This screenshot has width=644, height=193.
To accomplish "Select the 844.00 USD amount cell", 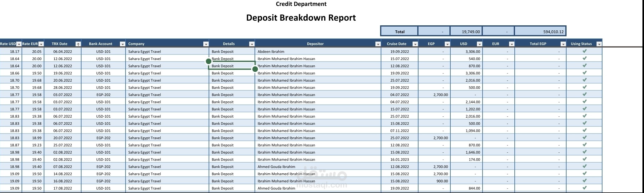I will 466,188.
